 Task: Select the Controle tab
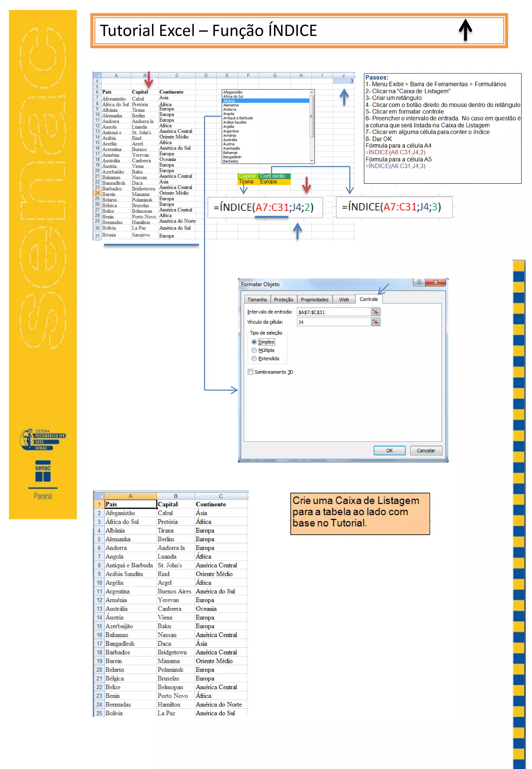(x=369, y=299)
